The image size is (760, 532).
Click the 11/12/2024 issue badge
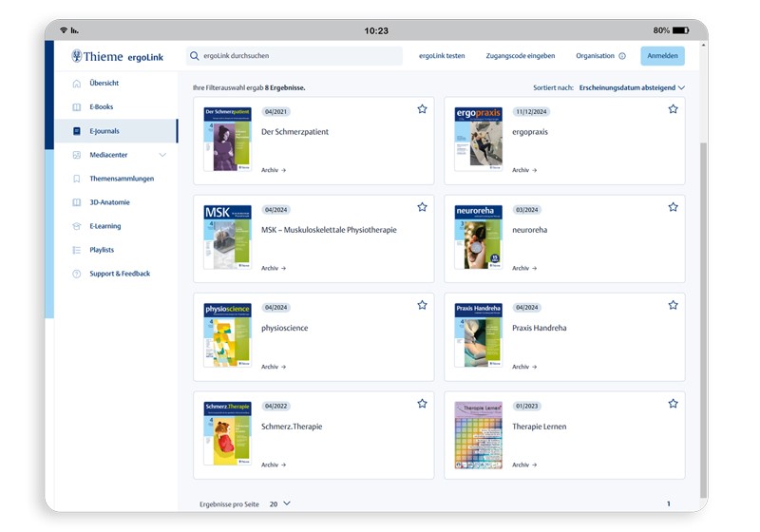click(x=531, y=112)
